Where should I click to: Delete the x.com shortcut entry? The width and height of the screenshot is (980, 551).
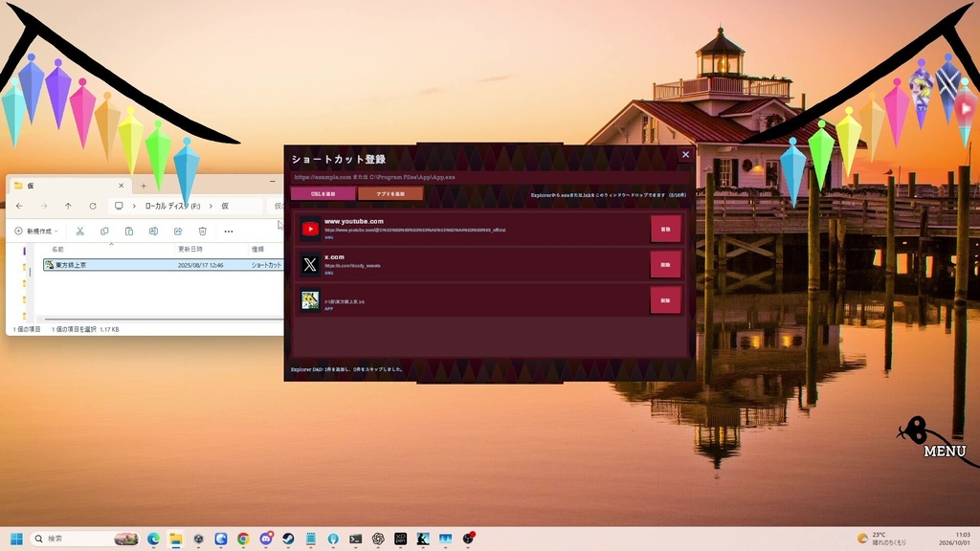[666, 265]
